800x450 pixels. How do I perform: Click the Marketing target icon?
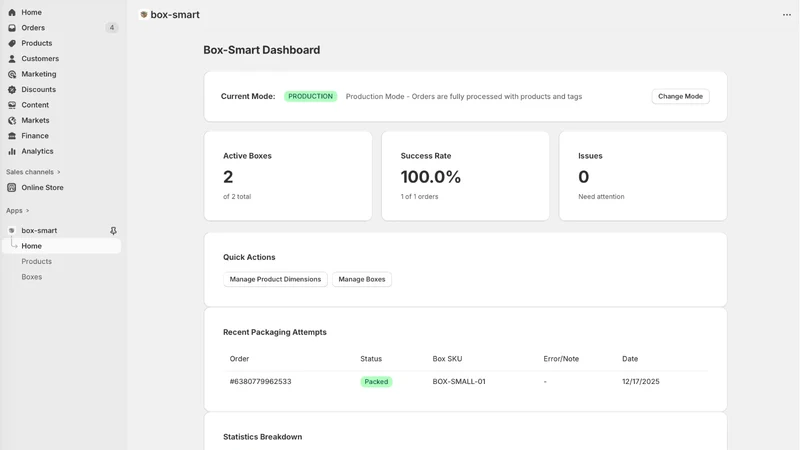[12, 74]
